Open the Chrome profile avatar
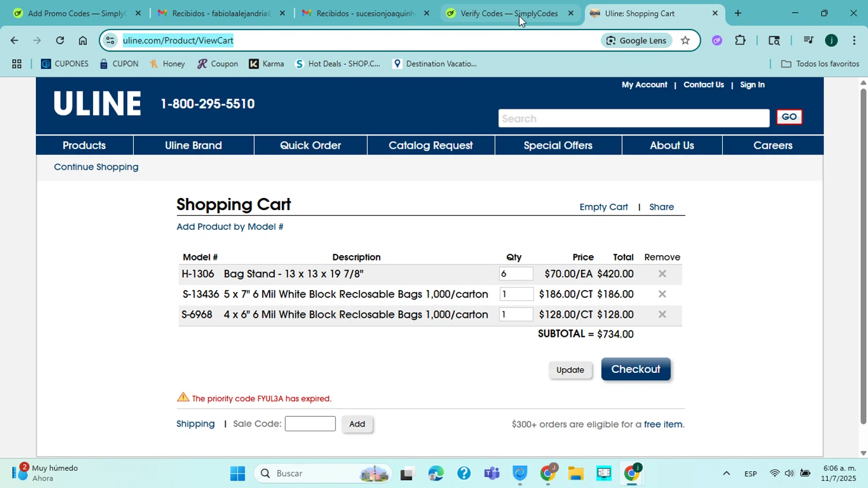Screen dimensions: 868x488 pyautogui.click(x=832, y=41)
